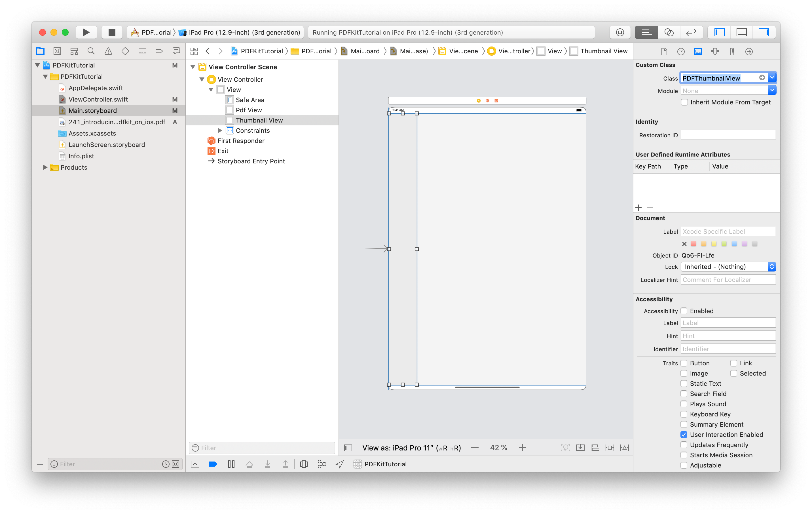
Task: Click the Run (play) button
Action: click(x=86, y=32)
